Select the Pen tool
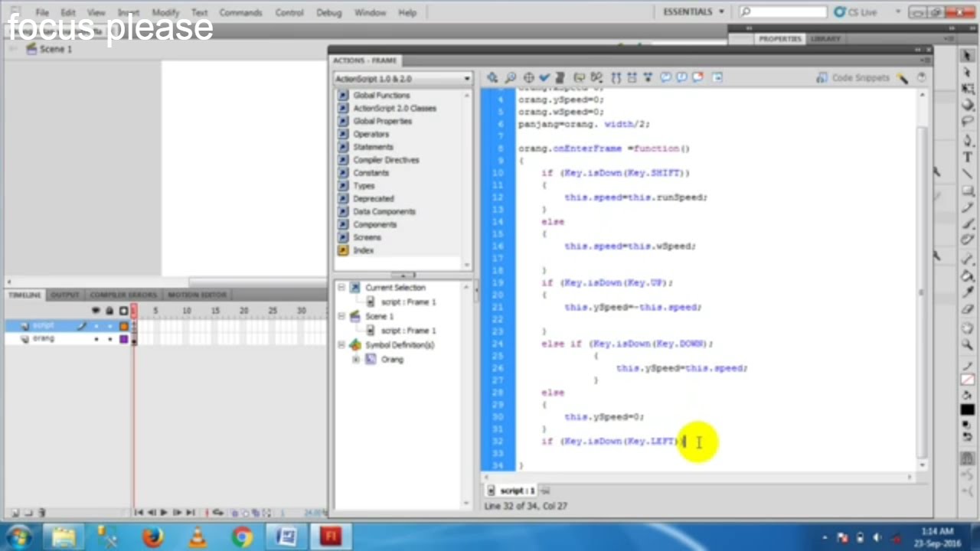The width and height of the screenshot is (980, 551). pyautogui.click(x=968, y=141)
